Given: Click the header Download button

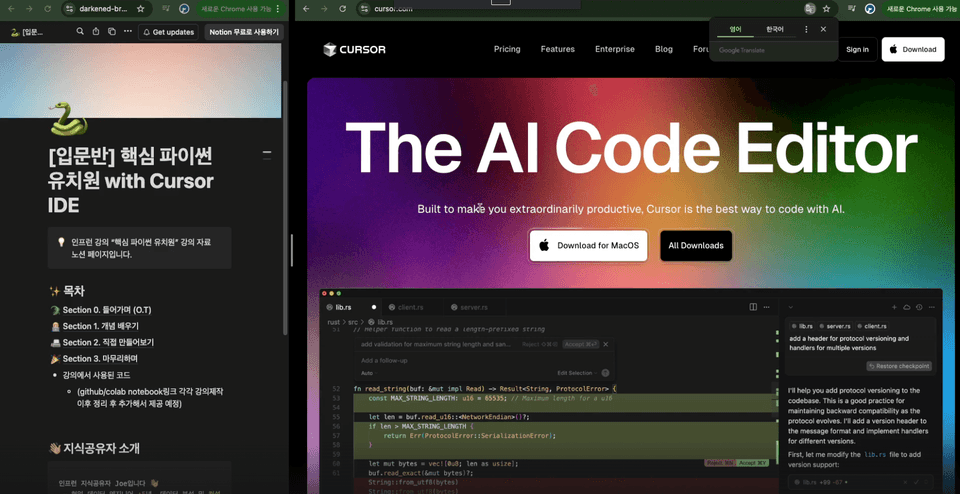Looking at the screenshot, I should click(x=913, y=50).
